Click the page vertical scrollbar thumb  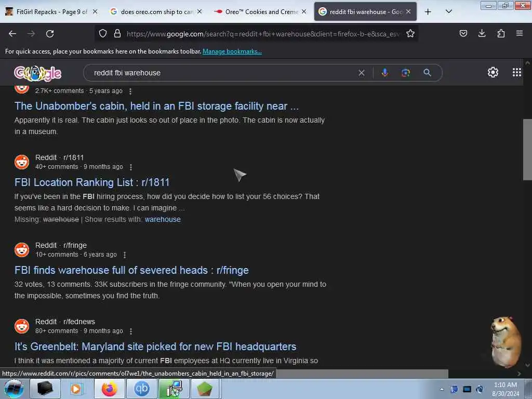[527, 150]
